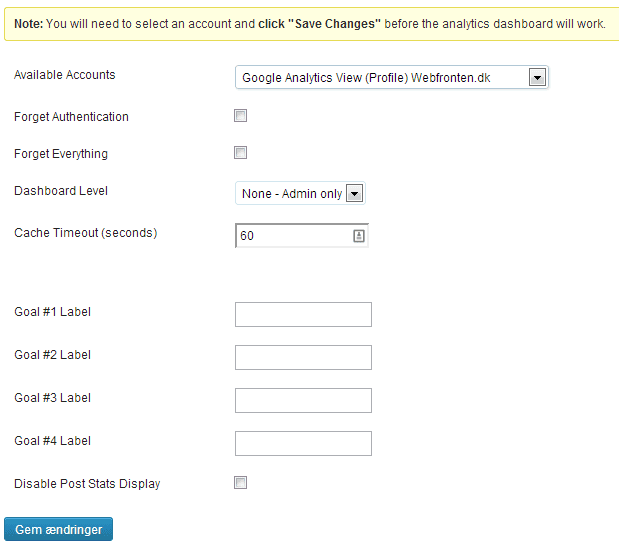Select the Goal #2 Label text box
The height and width of the screenshot is (548, 619).
[x=303, y=357]
